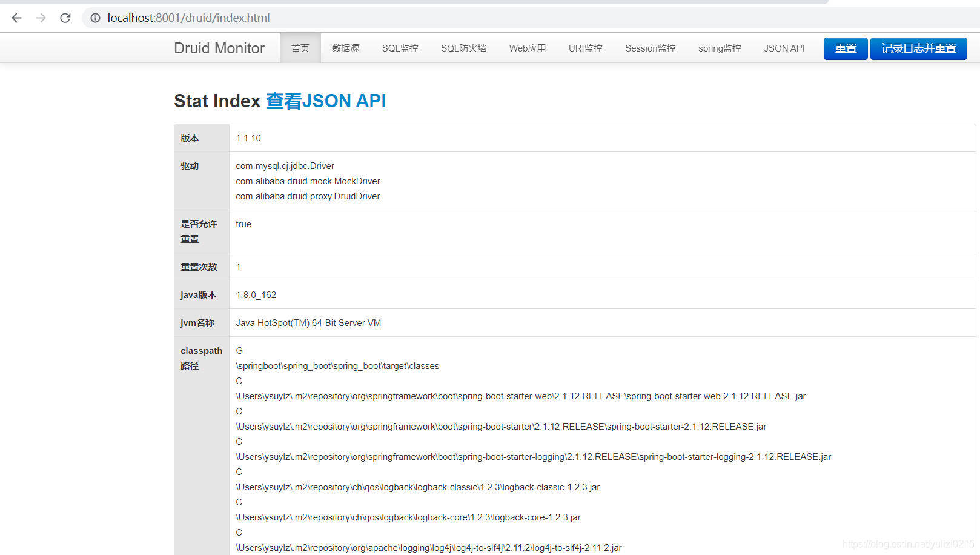Click the version value 1.1.10 cell
The image size is (980, 555).
coord(248,138)
